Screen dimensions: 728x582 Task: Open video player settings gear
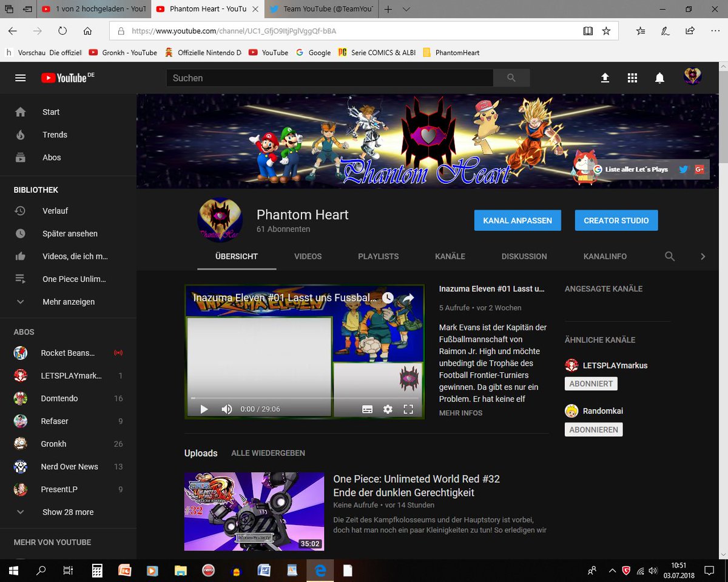388,409
